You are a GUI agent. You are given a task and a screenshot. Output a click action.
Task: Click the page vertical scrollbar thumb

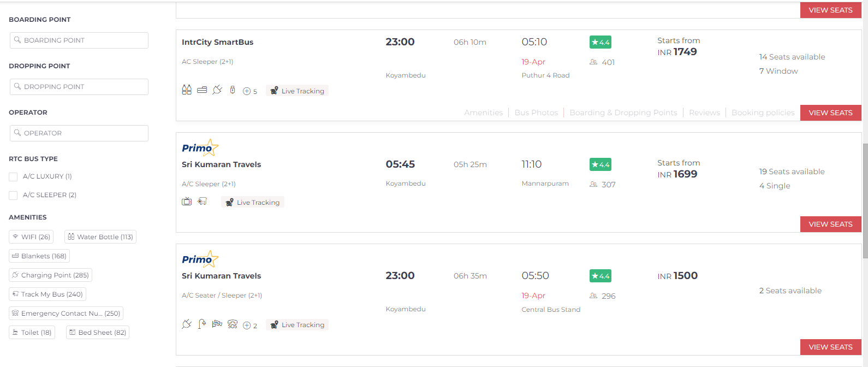click(x=865, y=200)
